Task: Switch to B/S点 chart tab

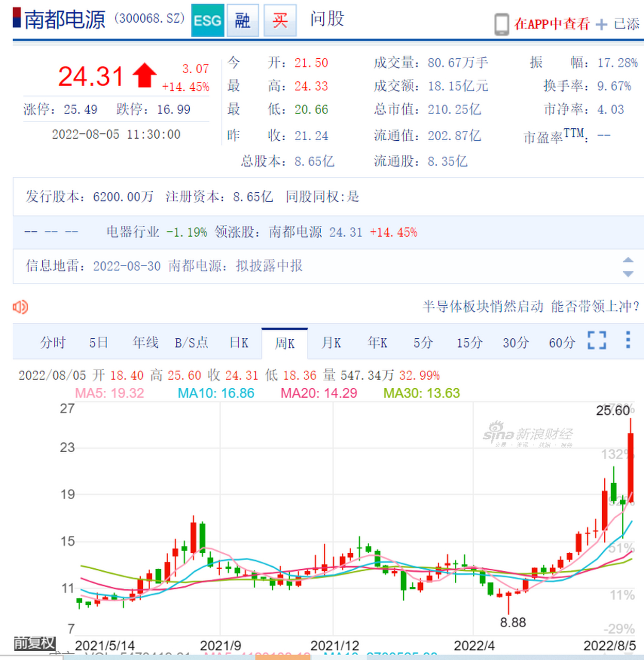Action: pos(191,343)
